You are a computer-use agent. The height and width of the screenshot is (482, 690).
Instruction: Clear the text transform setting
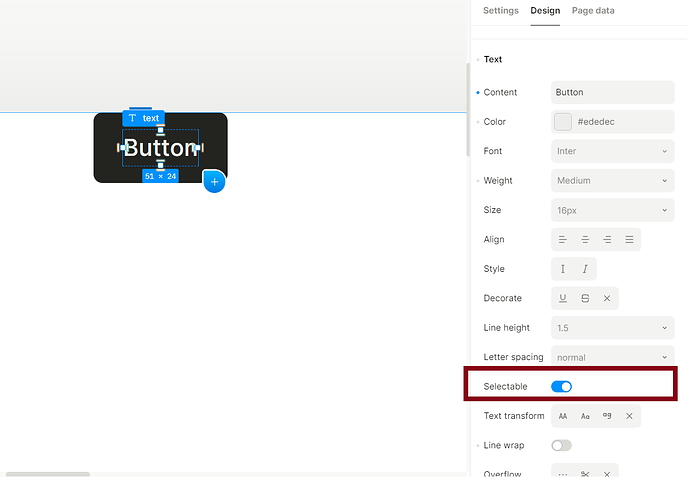pyautogui.click(x=629, y=416)
